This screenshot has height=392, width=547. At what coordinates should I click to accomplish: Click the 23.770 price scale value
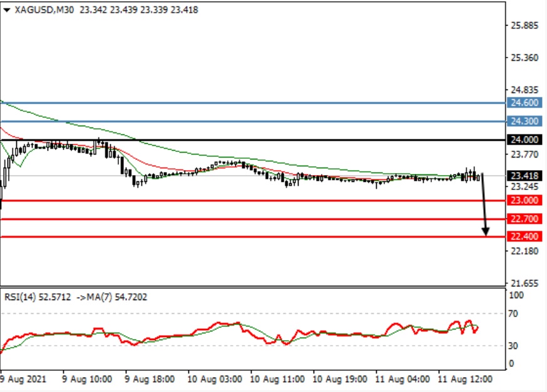[524, 154]
